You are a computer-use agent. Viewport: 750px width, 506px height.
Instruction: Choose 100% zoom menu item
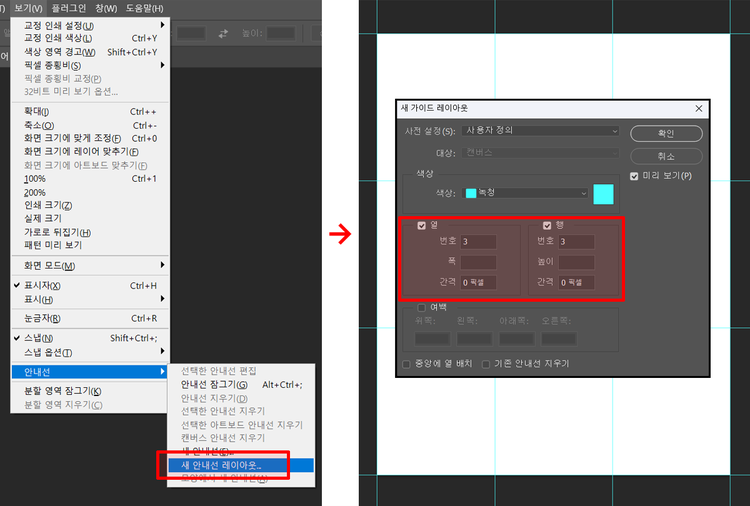pyautogui.click(x=89, y=178)
